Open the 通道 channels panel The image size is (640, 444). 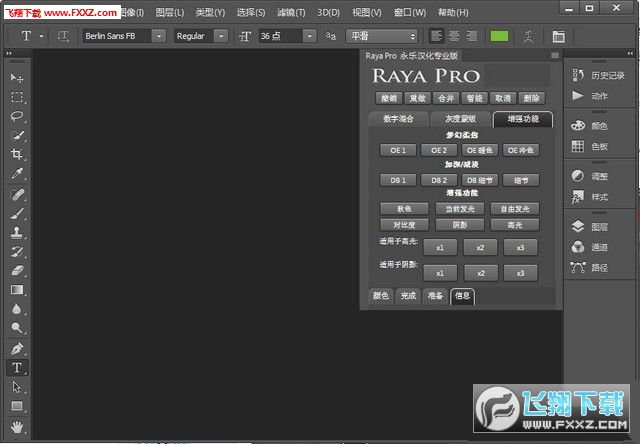click(x=589, y=247)
